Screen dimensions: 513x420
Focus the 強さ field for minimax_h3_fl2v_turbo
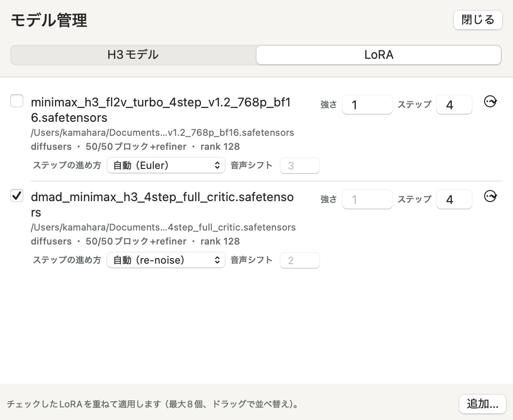click(x=367, y=105)
